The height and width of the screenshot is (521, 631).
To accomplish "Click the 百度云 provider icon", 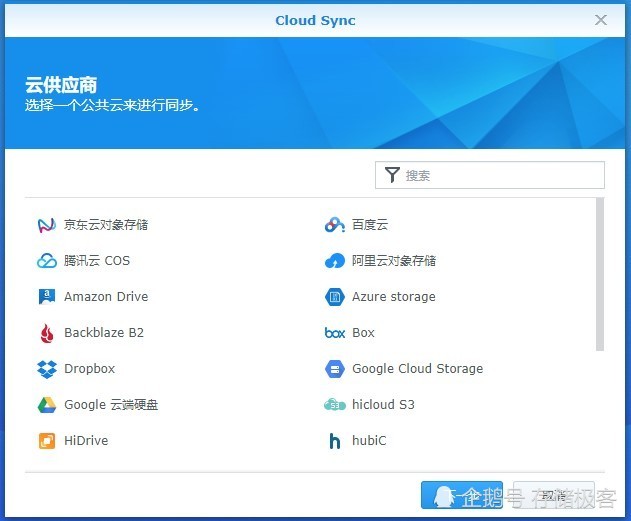I will click(x=335, y=225).
